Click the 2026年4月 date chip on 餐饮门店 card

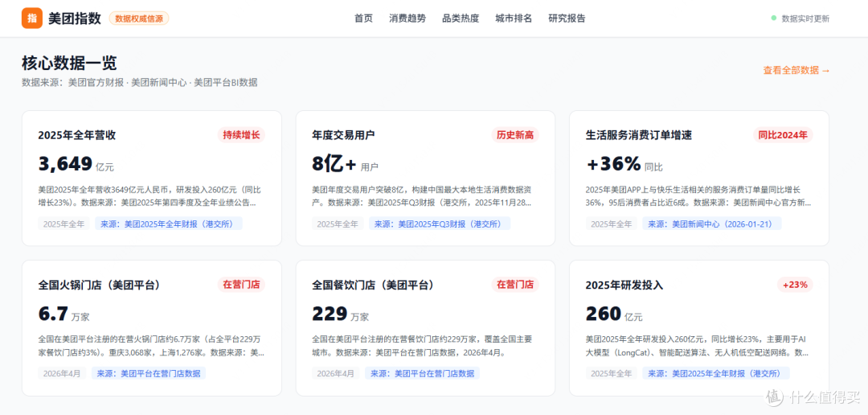[x=336, y=373]
